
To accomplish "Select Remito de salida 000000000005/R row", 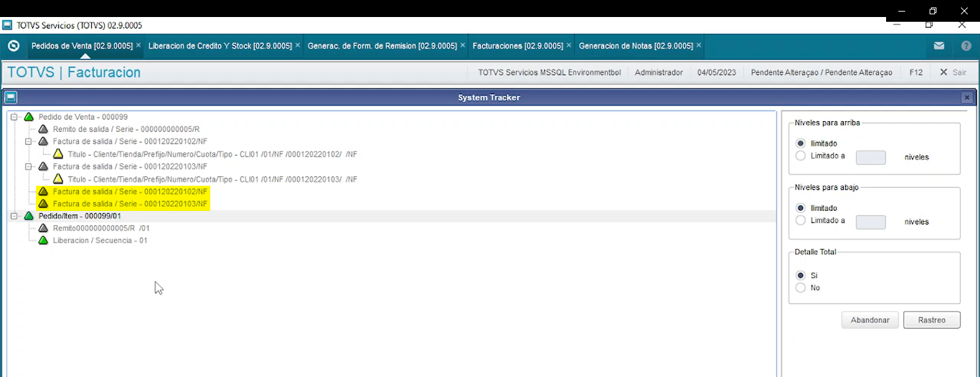I will point(126,129).
